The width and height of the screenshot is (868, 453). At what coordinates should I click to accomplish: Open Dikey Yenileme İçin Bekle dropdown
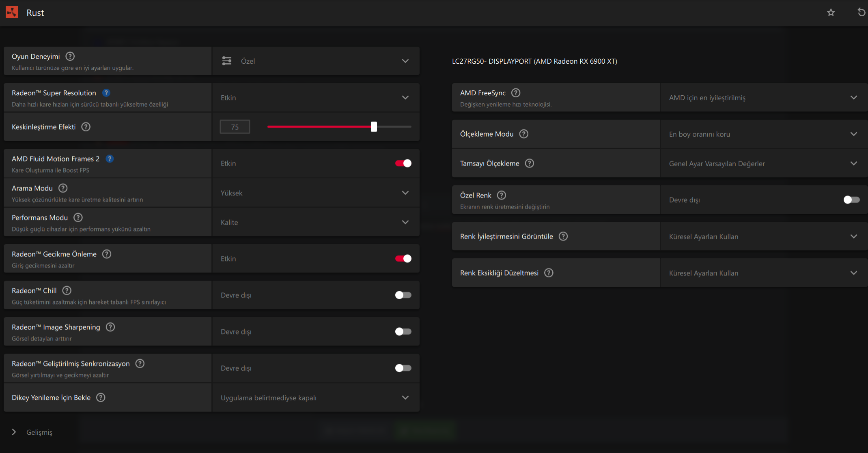316,398
